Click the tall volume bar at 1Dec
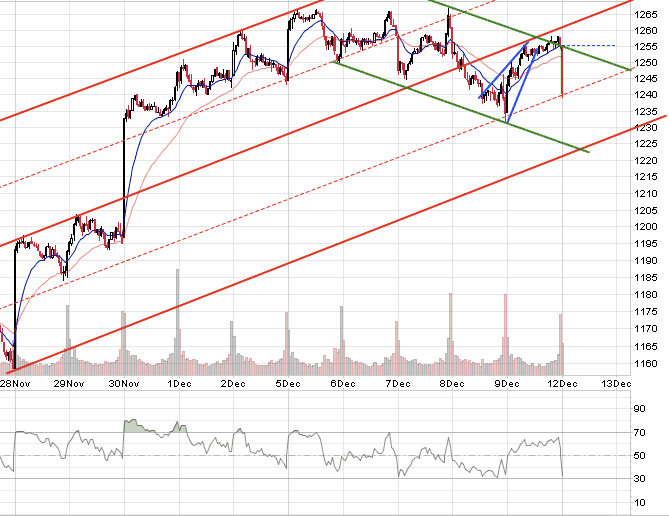 pyautogui.click(x=178, y=310)
